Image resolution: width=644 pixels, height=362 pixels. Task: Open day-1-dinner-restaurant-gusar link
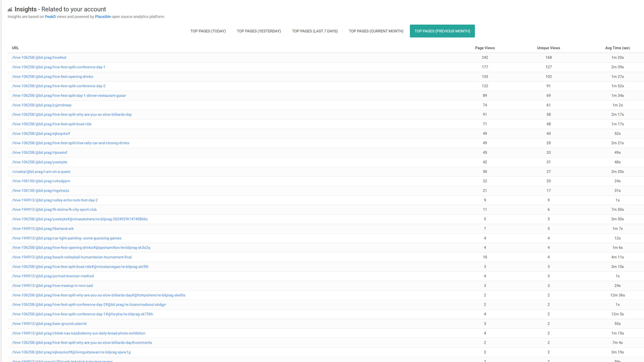pos(69,95)
